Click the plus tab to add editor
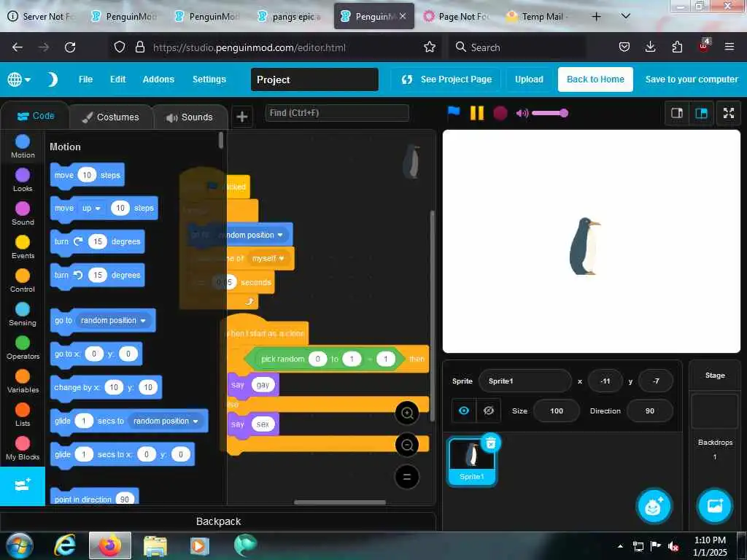This screenshot has height=560, width=747. tap(242, 117)
